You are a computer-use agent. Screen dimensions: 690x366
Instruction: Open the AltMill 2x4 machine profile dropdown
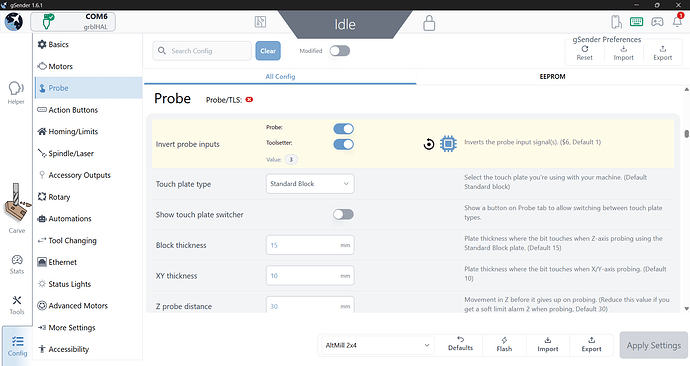click(x=378, y=345)
